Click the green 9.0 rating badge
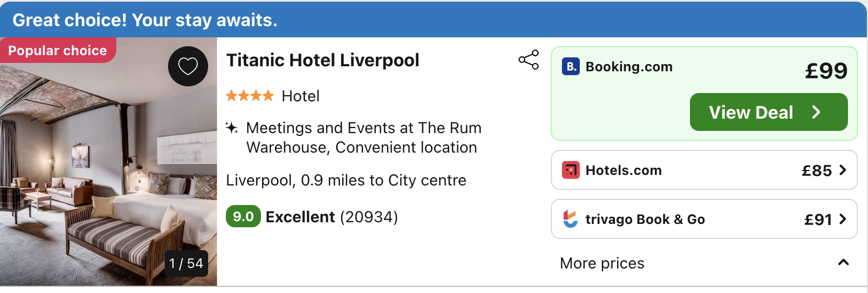 tap(243, 217)
